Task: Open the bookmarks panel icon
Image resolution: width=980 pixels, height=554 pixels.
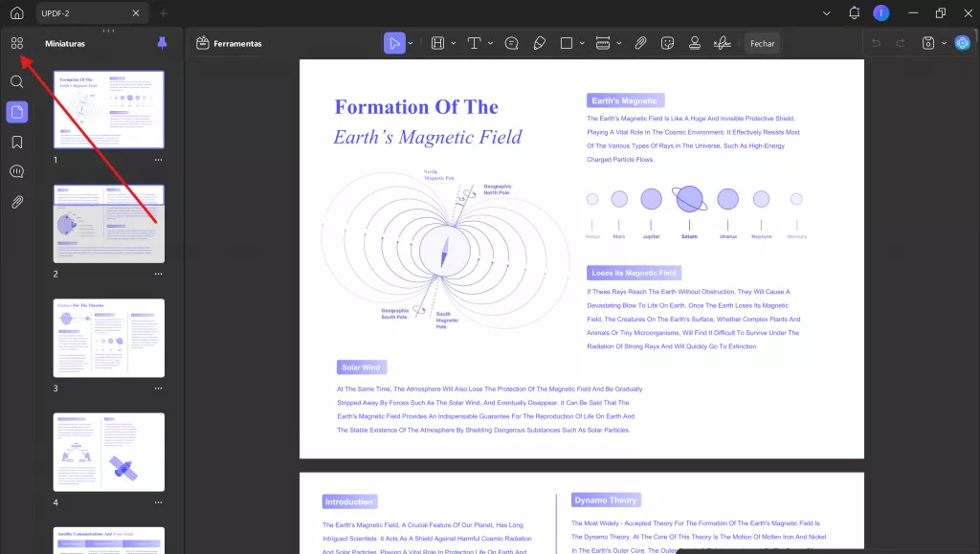Action: (x=16, y=142)
